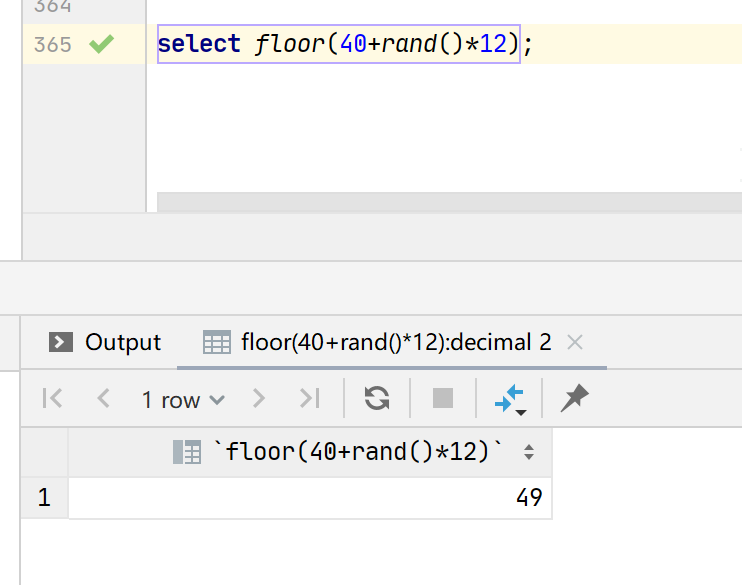
Task: Pin the result tab
Action: (x=574, y=398)
